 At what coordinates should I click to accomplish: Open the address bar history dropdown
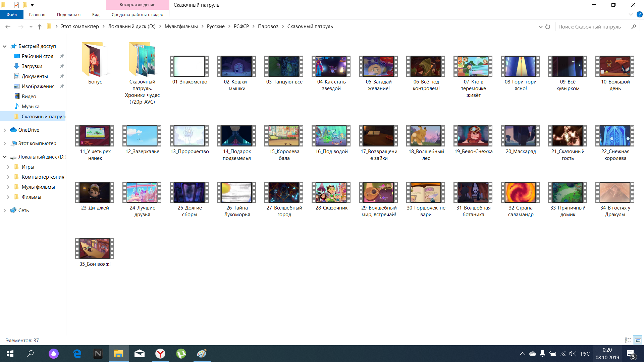(x=540, y=27)
